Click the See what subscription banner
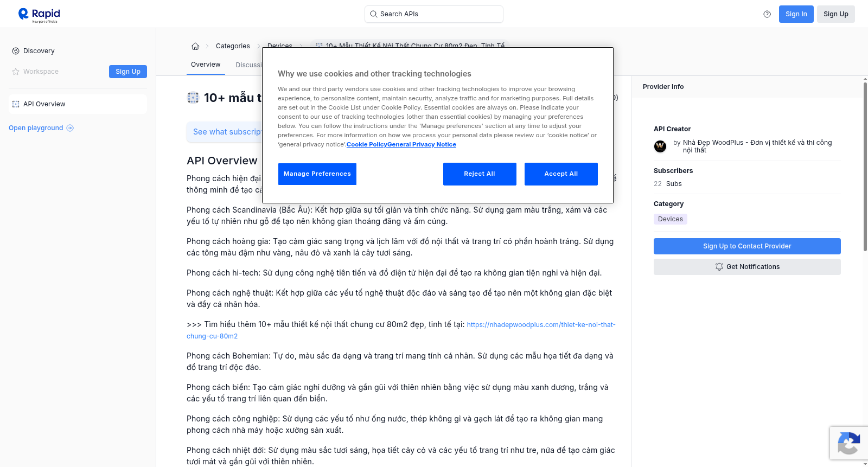The image size is (868, 467). tap(225, 132)
